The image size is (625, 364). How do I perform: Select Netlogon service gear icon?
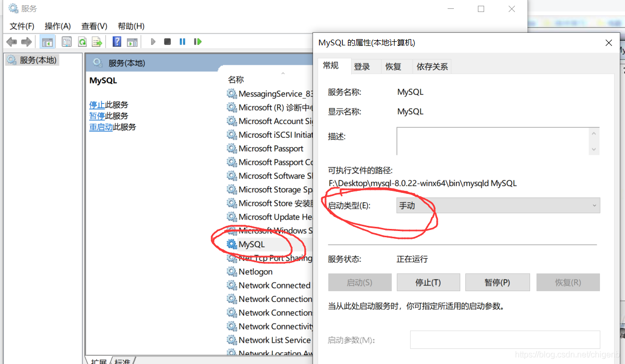(x=232, y=272)
